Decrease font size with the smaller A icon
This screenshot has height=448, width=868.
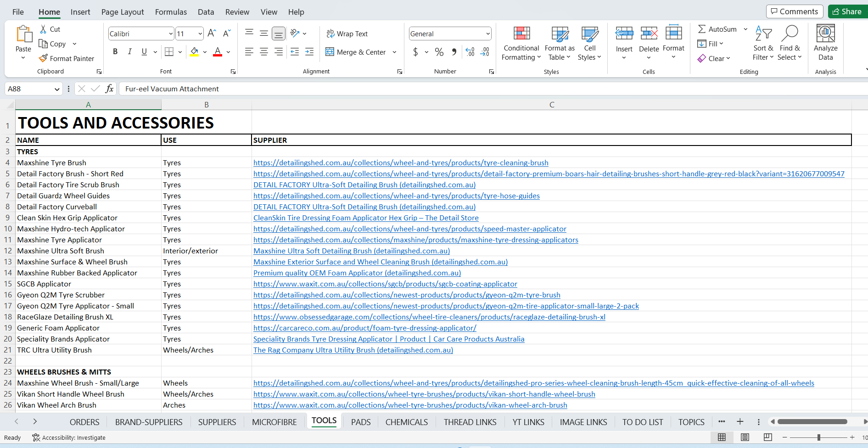226,33
